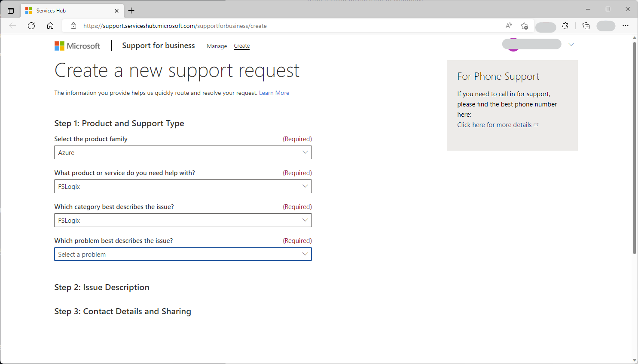Click the scrollbar up arrow

[x=635, y=38]
